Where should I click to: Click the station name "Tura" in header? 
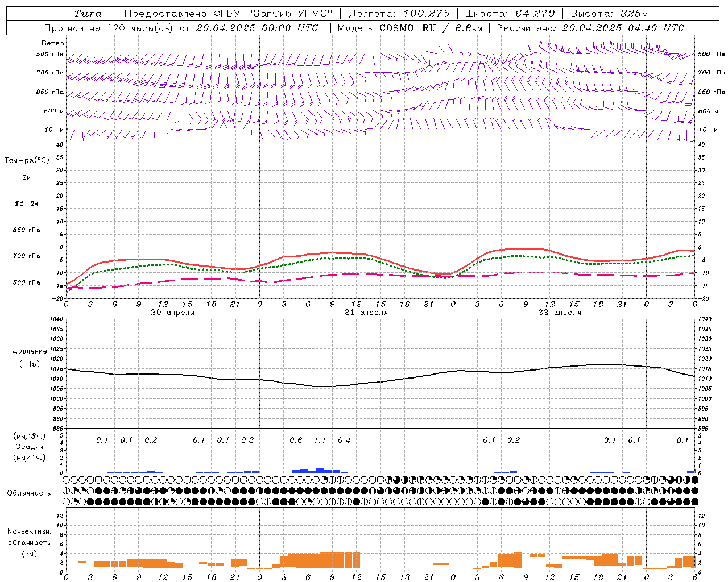click(x=89, y=14)
